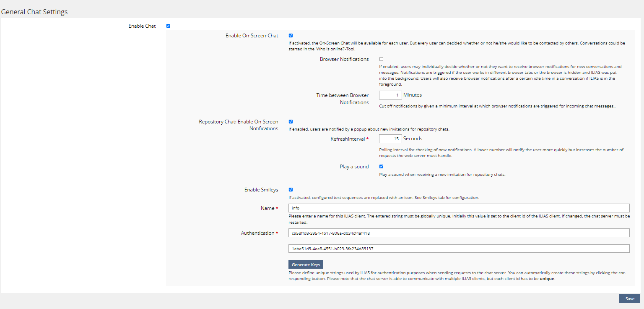Click the Refreshinterval label text

tap(348, 139)
